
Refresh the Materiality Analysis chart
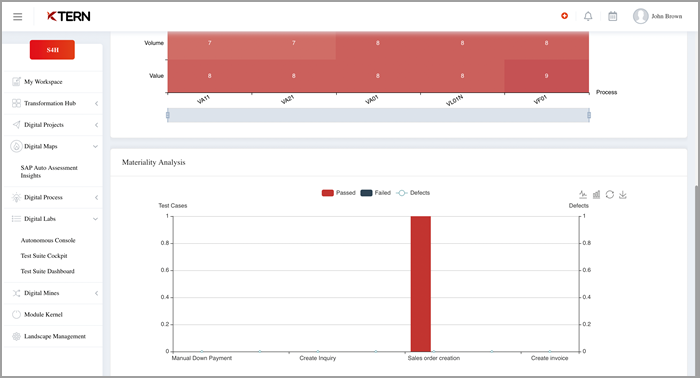coord(609,195)
